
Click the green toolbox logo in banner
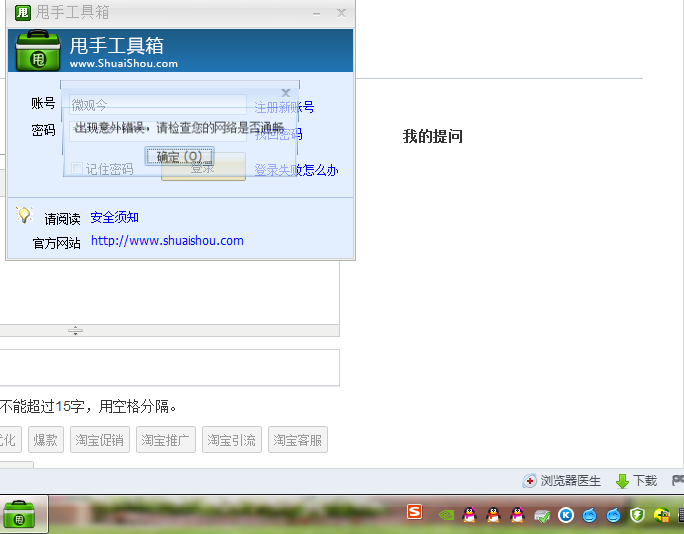(38, 51)
